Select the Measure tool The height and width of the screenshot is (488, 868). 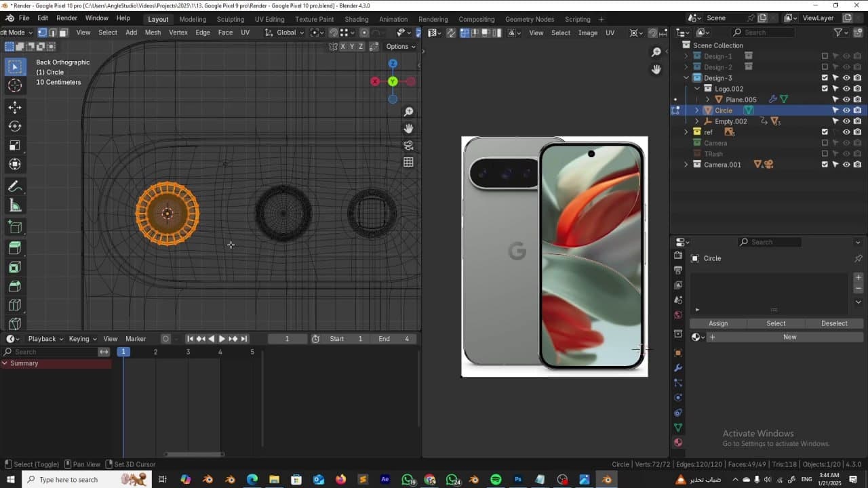15,205
